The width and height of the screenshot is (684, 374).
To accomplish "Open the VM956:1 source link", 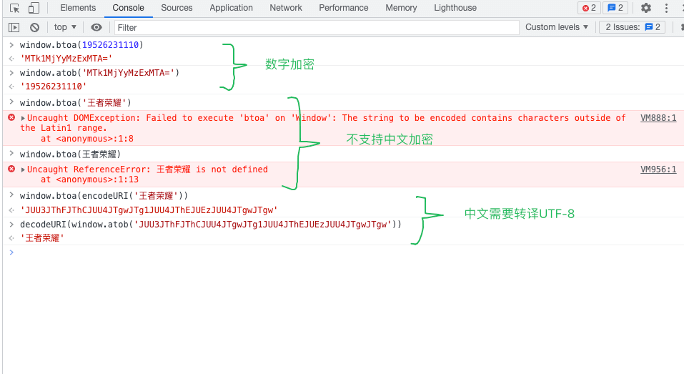I will pyautogui.click(x=658, y=169).
